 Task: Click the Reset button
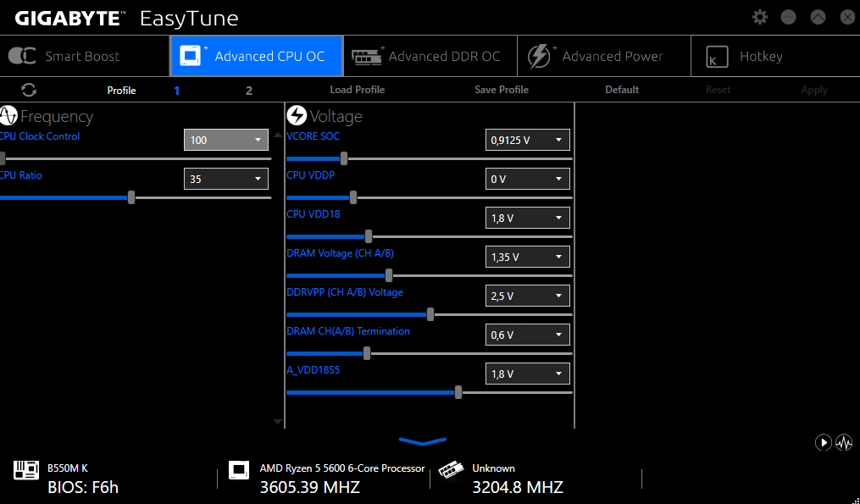click(x=718, y=90)
